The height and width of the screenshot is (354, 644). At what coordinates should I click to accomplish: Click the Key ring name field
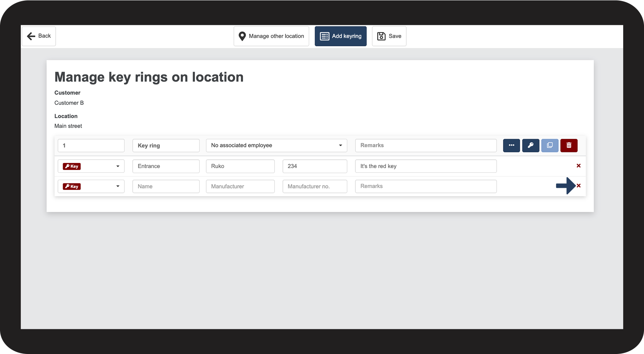pos(166,145)
